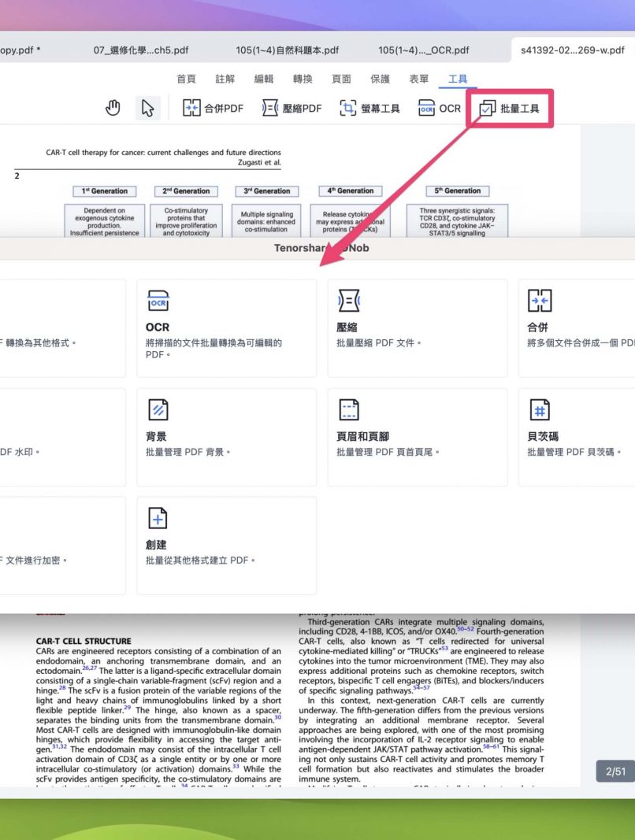Open the 批量工具 batch tools
Screen dimensions: 635x840
[510, 109]
